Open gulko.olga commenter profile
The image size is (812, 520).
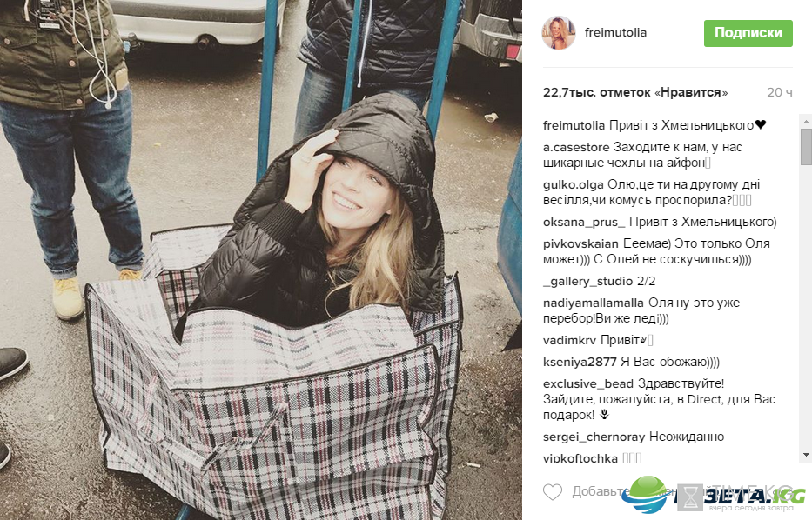point(574,184)
